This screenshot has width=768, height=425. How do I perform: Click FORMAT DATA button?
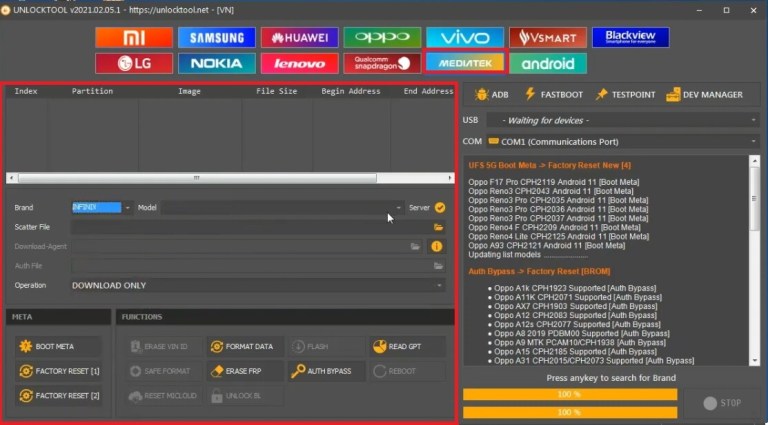(x=245, y=347)
